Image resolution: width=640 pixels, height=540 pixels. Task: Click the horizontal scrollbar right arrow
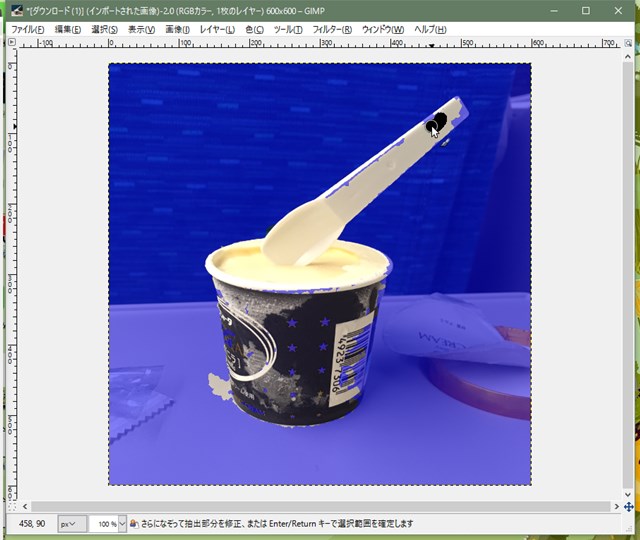615,507
